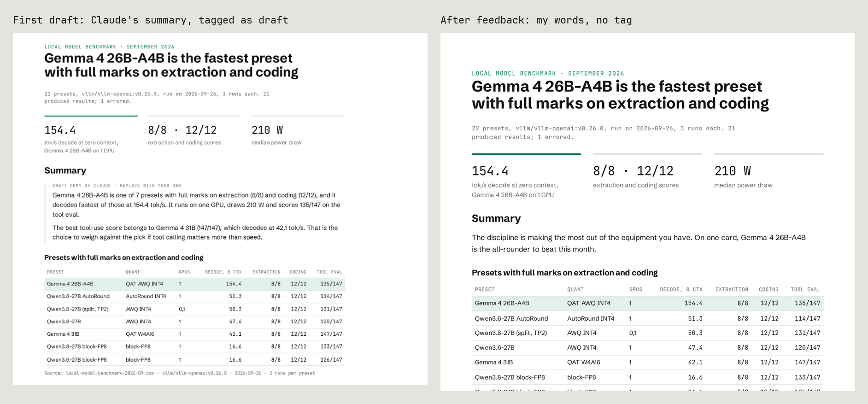This screenshot has width=868, height=404.
Task: Click the PRESET column header on first draft page
Action: 55,272
